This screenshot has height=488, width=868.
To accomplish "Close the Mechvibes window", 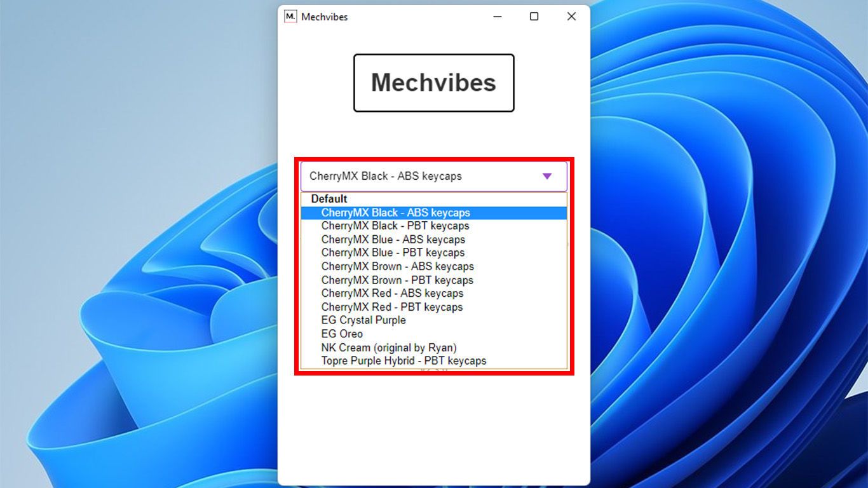I will (571, 17).
